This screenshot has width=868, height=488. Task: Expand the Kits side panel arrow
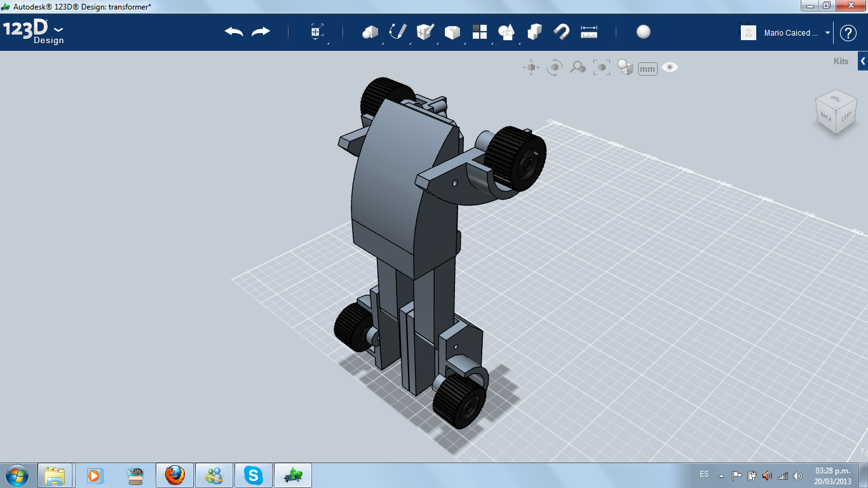point(863,61)
